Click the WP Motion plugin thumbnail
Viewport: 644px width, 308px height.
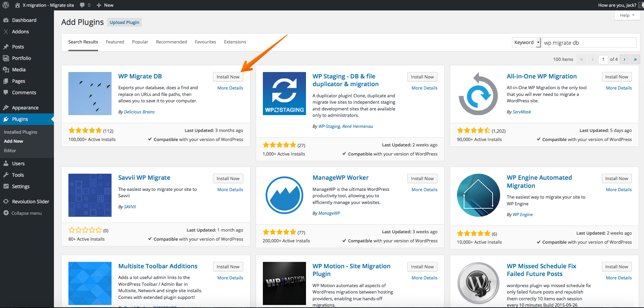(284, 283)
